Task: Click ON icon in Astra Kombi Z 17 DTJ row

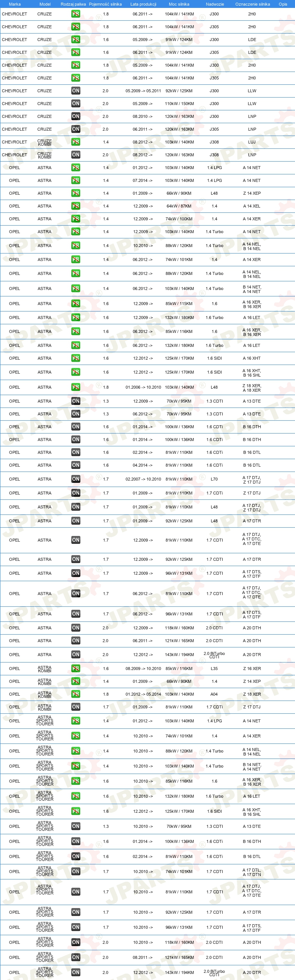Action: tap(76, 707)
